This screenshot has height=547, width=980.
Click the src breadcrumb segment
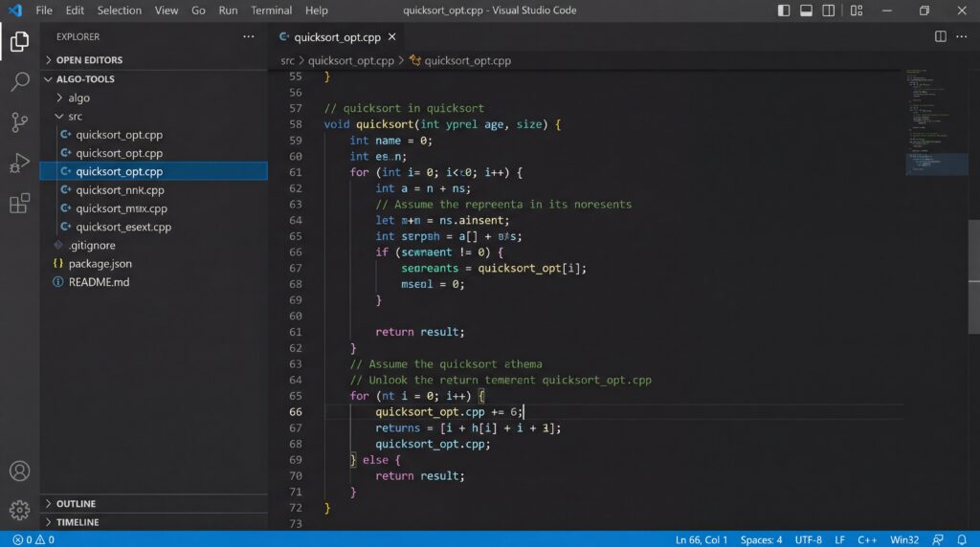pyautogui.click(x=287, y=60)
